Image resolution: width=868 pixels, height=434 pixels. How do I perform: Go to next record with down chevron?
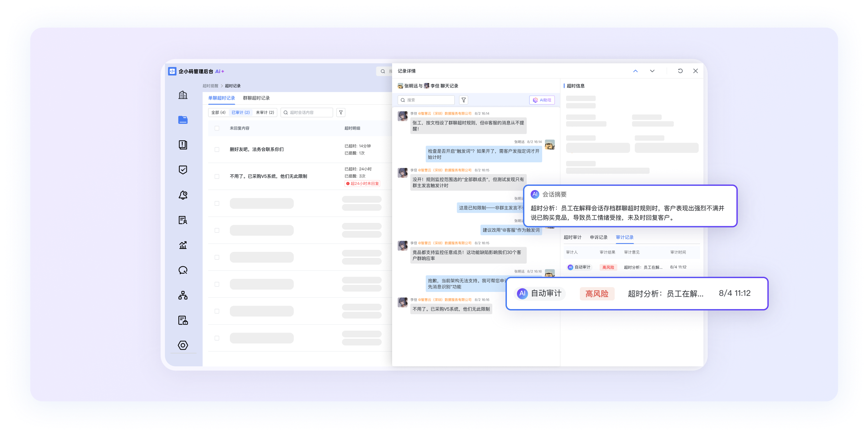[x=652, y=71]
